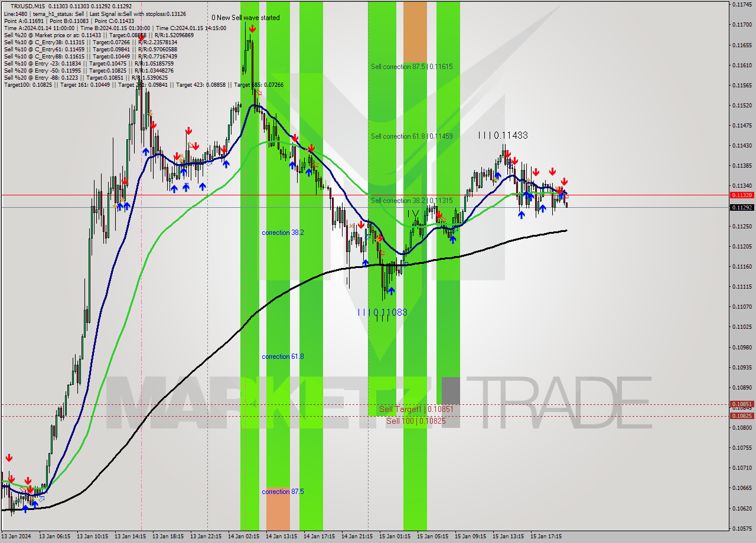Click the 'Target100: 0.10825' targets line

(x=144, y=84)
